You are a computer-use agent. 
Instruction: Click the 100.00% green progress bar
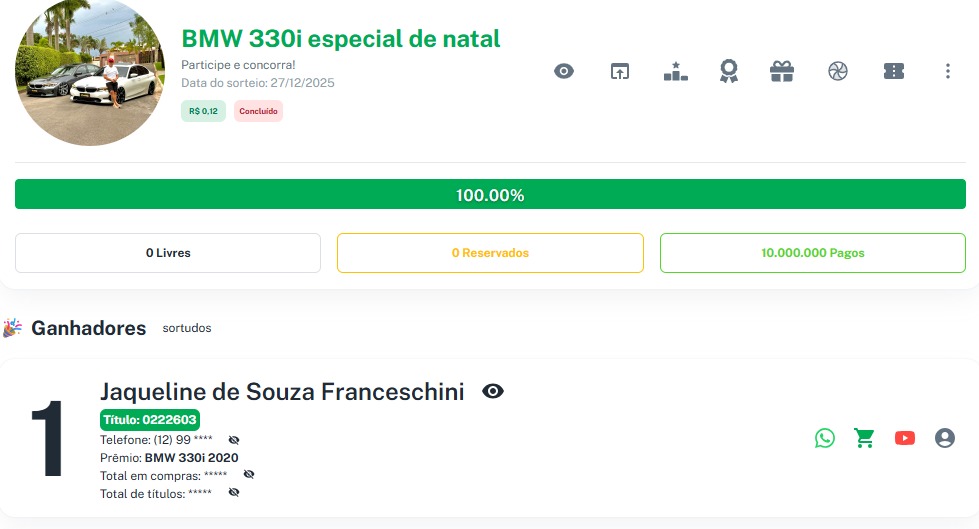(490, 195)
